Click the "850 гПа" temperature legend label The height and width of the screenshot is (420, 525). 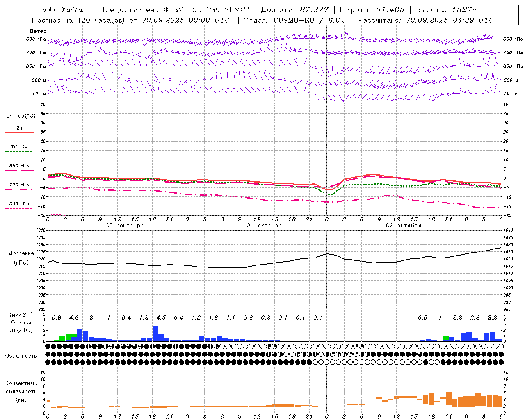[19, 166]
